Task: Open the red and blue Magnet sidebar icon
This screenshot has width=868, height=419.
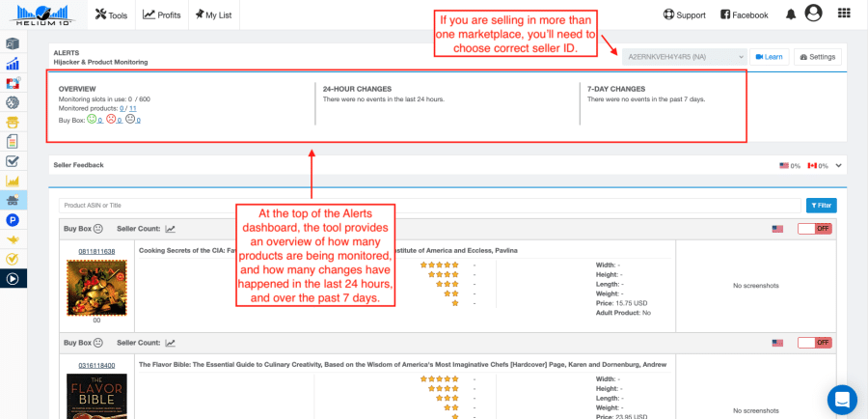Action: pyautogui.click(x=13, y=83)
